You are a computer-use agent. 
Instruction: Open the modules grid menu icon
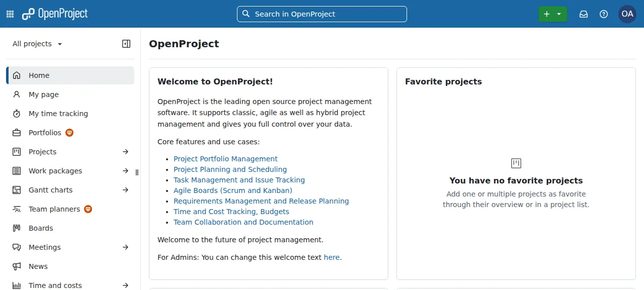(x=10, y=14)
